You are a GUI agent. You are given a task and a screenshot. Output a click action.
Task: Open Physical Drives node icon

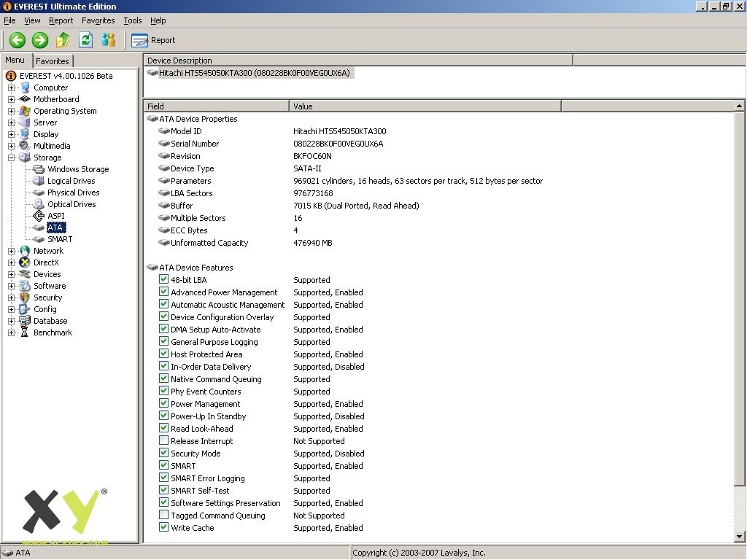[39, 192]
